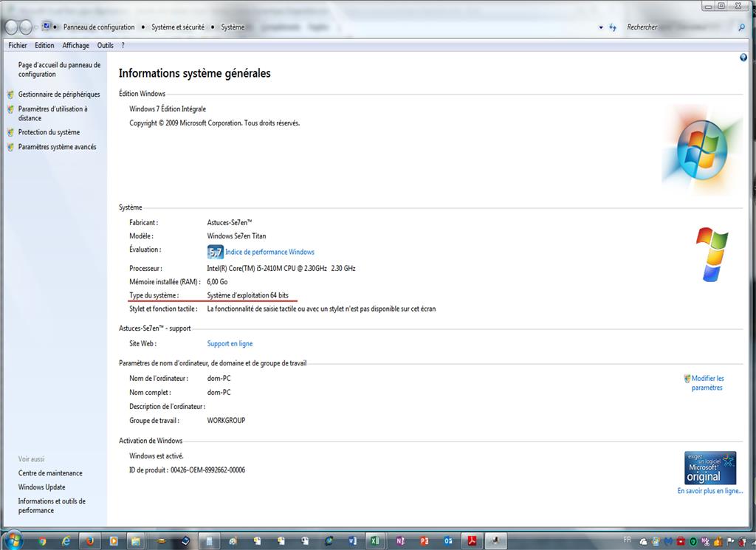
Task: Click the WORKGROUP value
Action: 226,420
